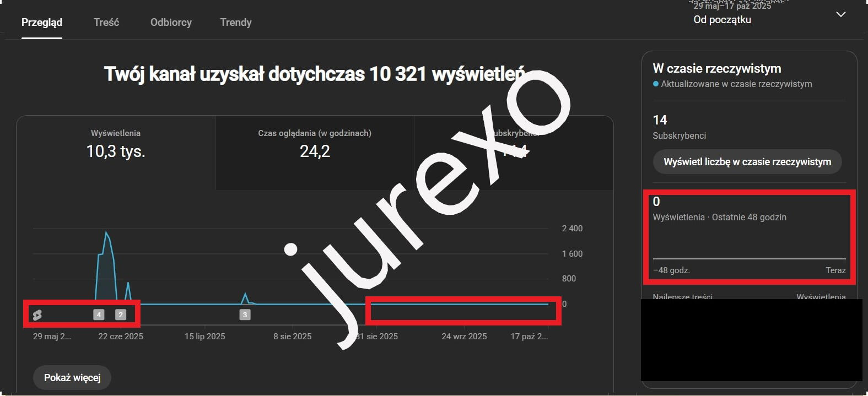The width and height of the screenshot is (868, 396).
Task: Select the Wyświetlenia 10,3 tys. metric card
Action: (x=116, y=144)
